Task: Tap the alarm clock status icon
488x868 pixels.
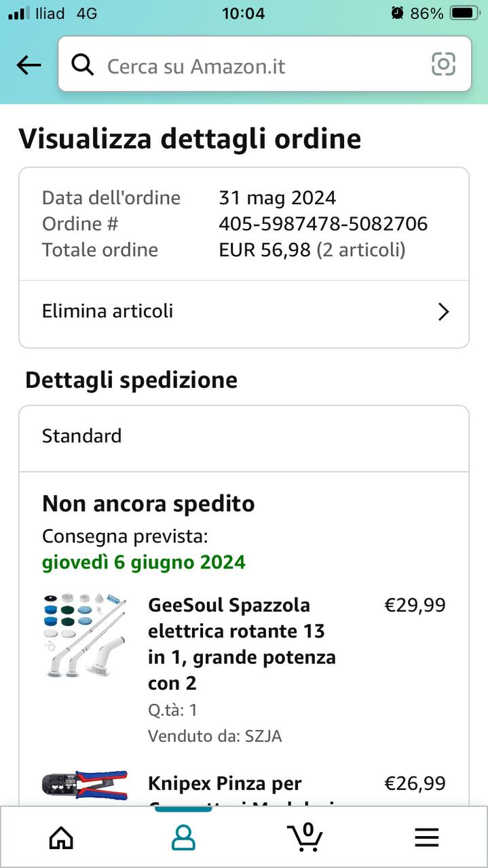Action: tap(397, 13)
